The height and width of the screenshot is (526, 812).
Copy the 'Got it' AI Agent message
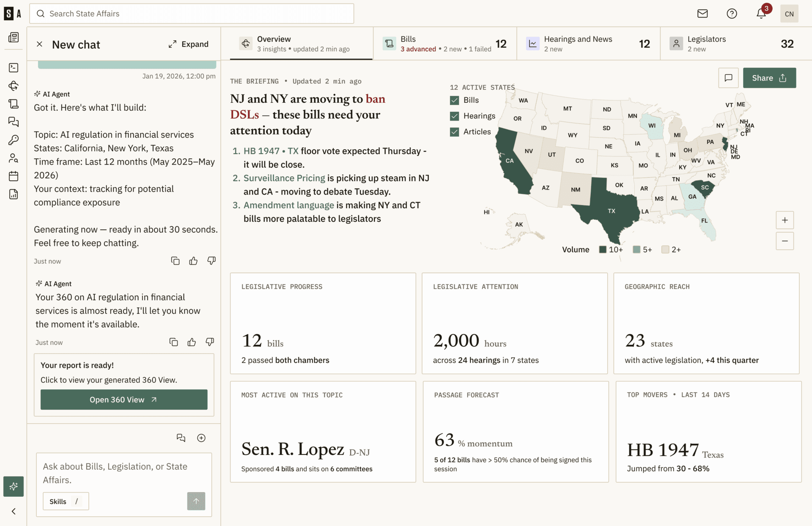pyautogui.click(x=175, y=261)
